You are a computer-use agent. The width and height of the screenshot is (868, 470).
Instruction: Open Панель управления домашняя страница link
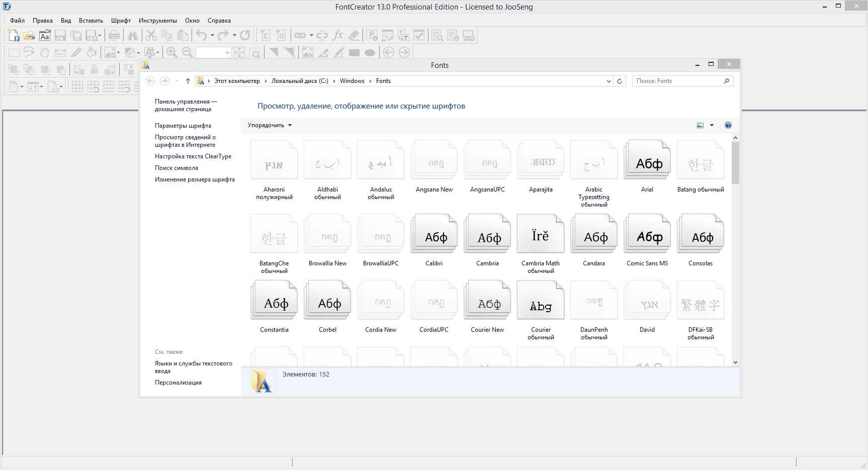pos(186,105)
